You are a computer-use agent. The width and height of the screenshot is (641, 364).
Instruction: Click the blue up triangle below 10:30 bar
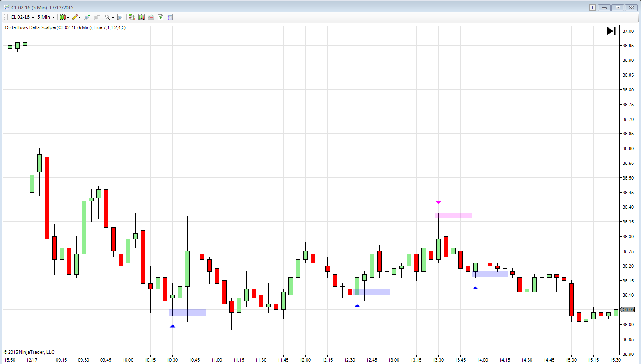tap(172, 326)
